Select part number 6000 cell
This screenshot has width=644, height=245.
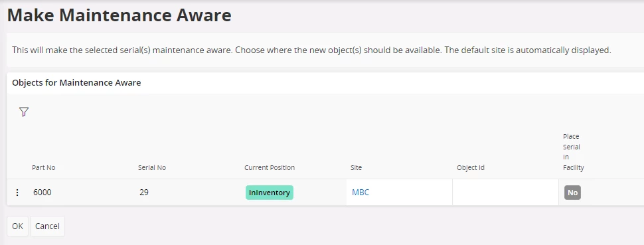point(42,193)
